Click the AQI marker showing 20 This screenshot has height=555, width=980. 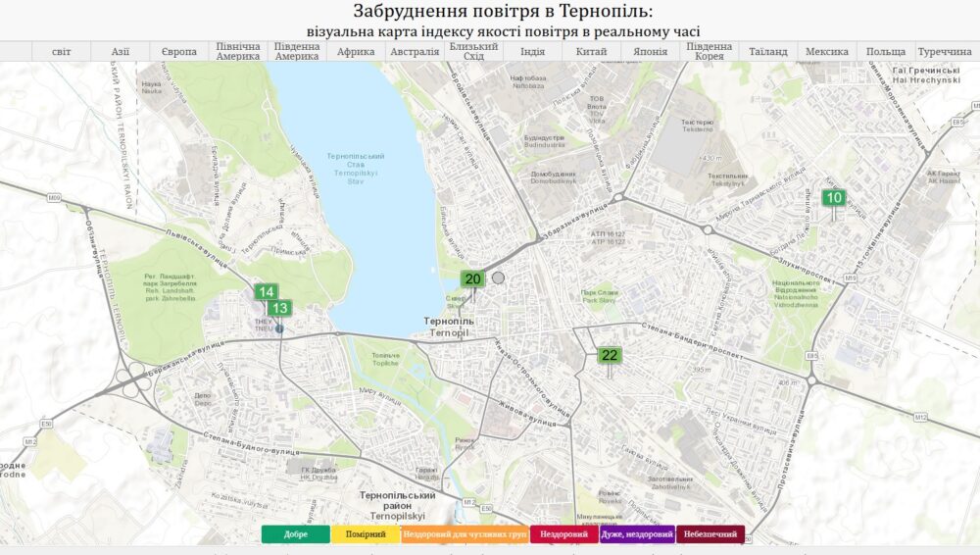tap(472, 278)
